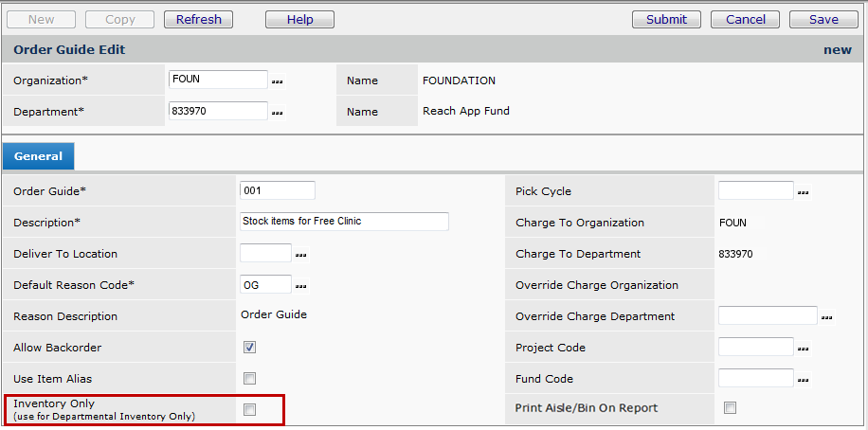This screenshot has height=430, width=868.
Task: Click the Submit button
Action: [x=666, y=19]
